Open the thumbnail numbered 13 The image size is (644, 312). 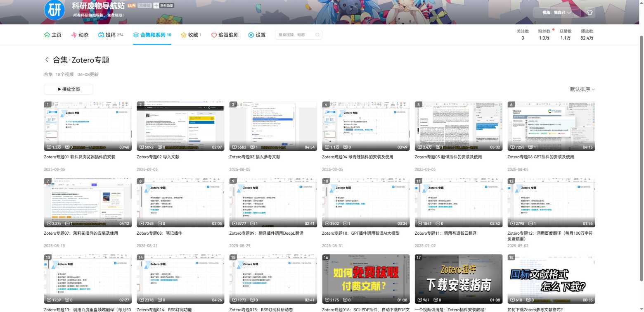click(x=88, y=279)
